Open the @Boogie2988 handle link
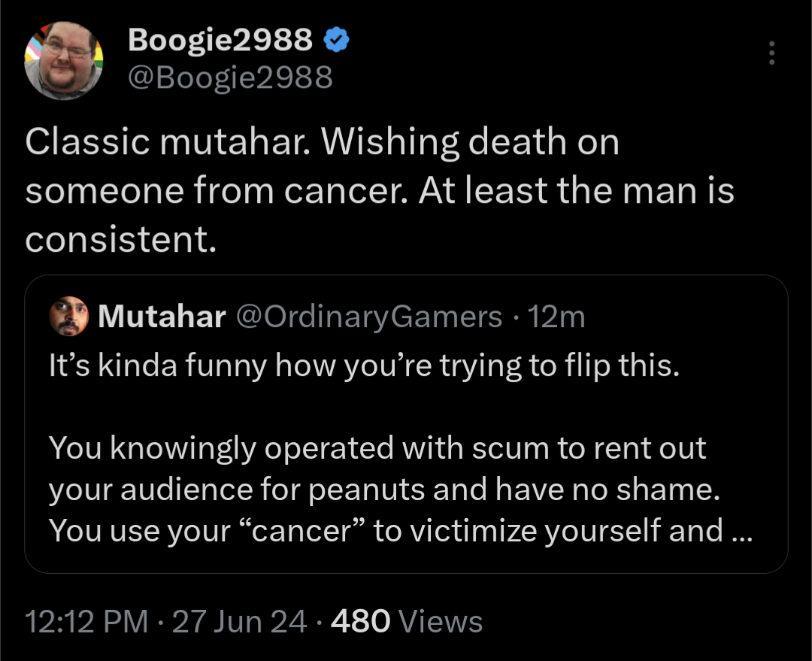This screenshot has width=812, height=661. 230,77
